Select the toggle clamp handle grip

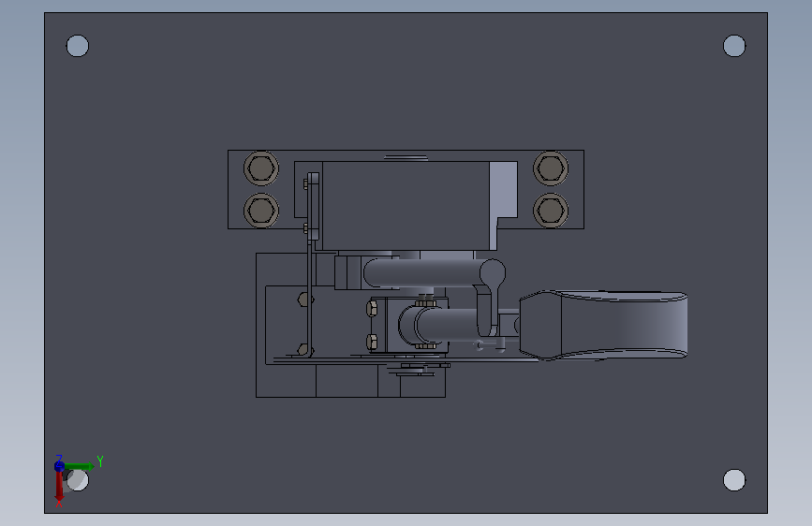pos(604,325)
